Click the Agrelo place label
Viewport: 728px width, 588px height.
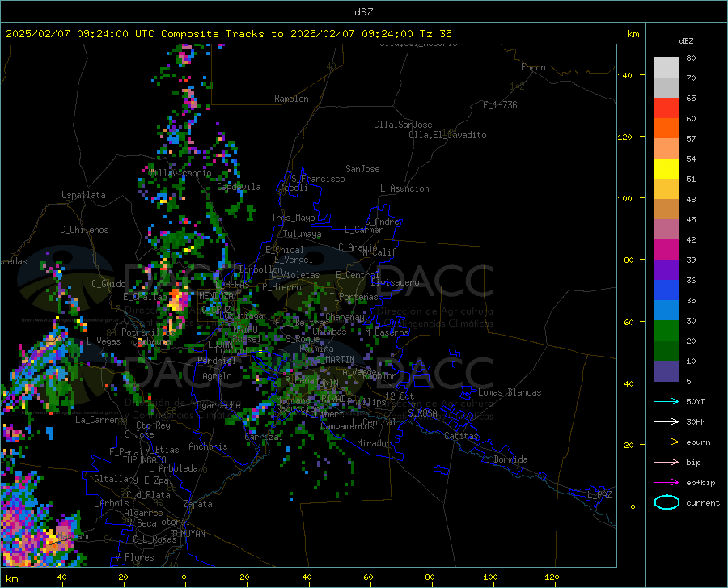point(217,376)
